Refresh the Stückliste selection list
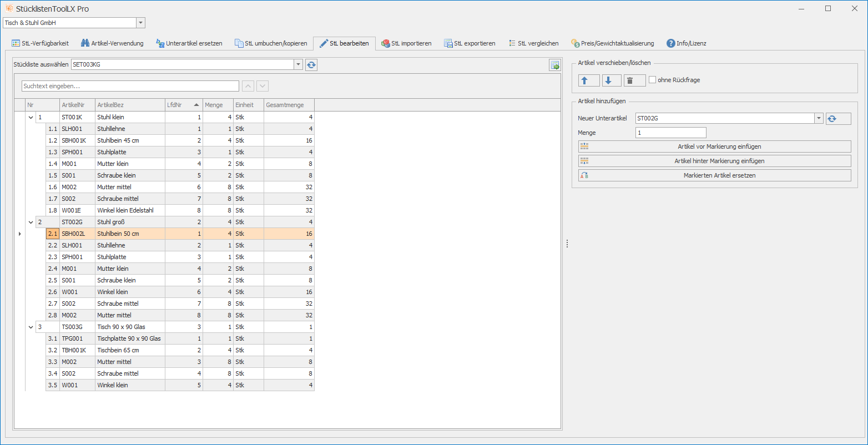 [x=311, y=65]
